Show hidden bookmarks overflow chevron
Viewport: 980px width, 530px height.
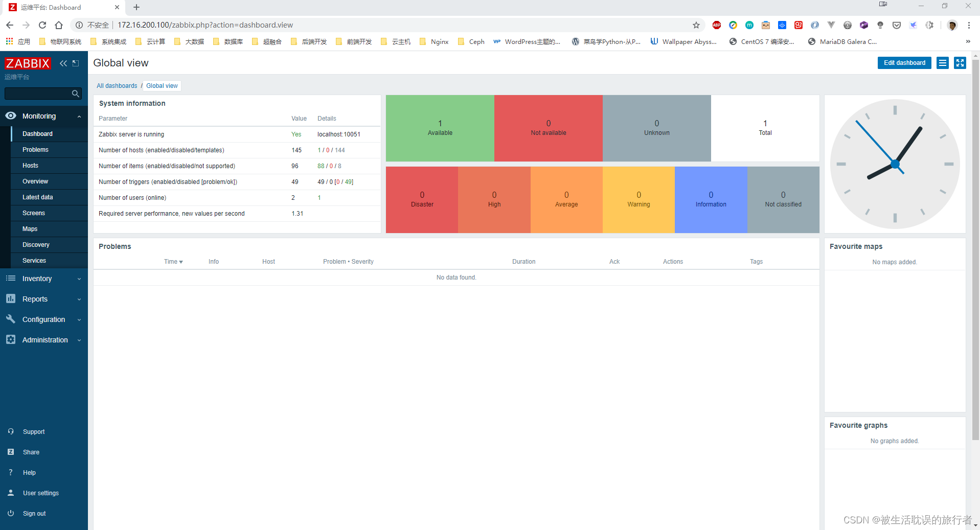click(x=968, y=41)
